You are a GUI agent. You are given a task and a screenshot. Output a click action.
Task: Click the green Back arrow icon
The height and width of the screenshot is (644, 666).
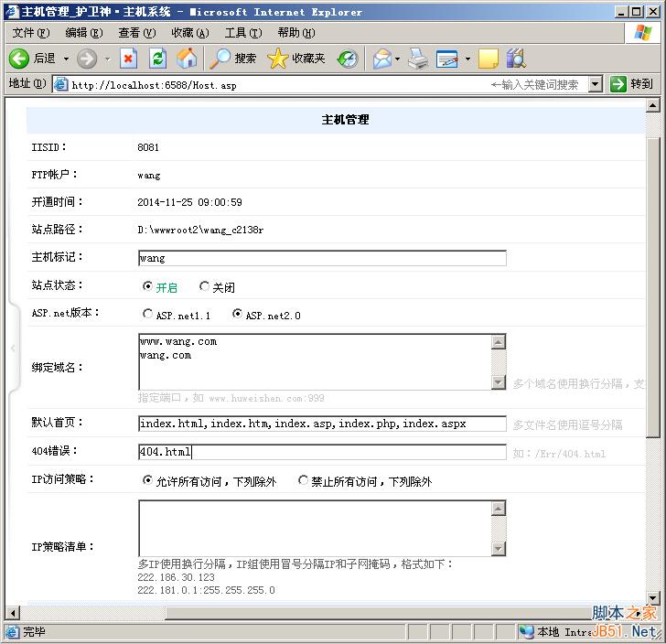18,59
